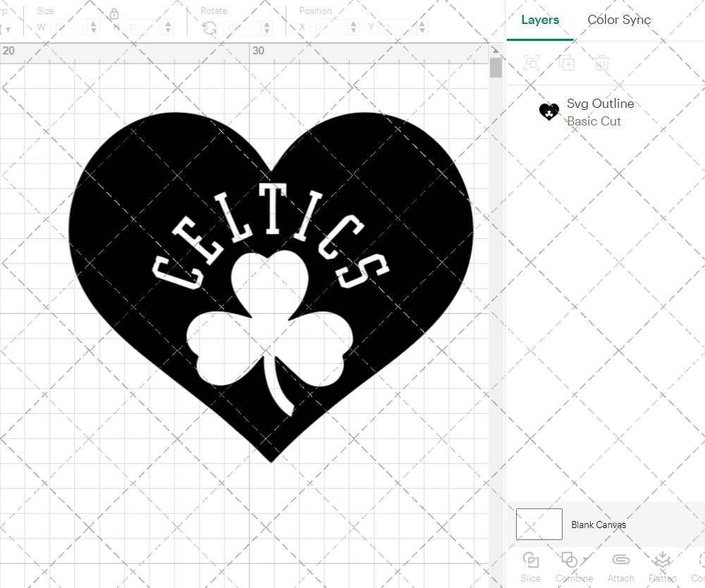Viewport: 705px width, 588px height.
Task: Click the Rotate icon in the toolbar
Action: click(x=209, y=27)
